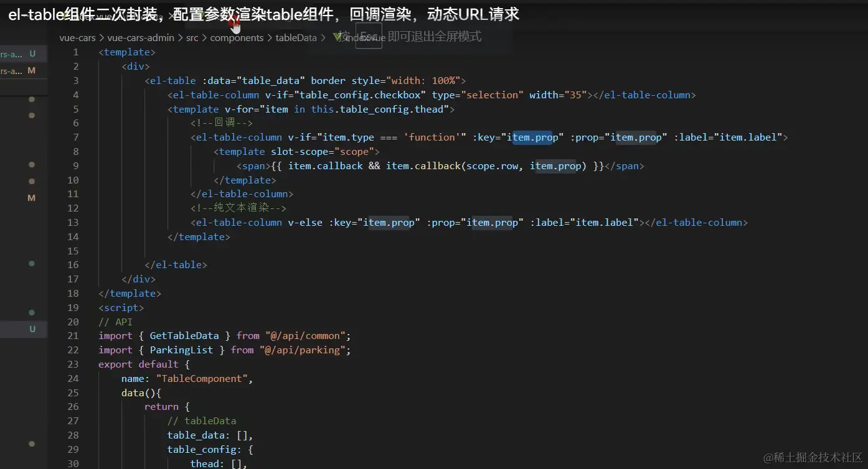
Task: Select the src breadcrumb segment
Action: 192,38
